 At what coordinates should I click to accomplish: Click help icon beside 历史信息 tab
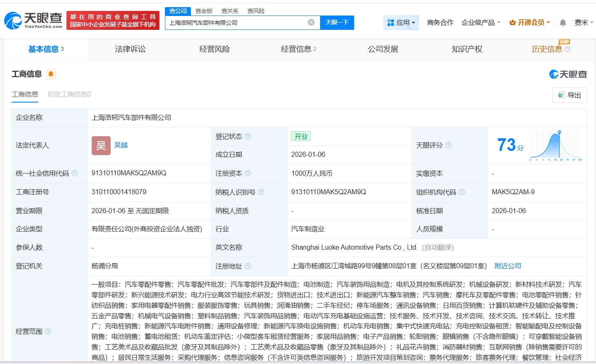567,50
